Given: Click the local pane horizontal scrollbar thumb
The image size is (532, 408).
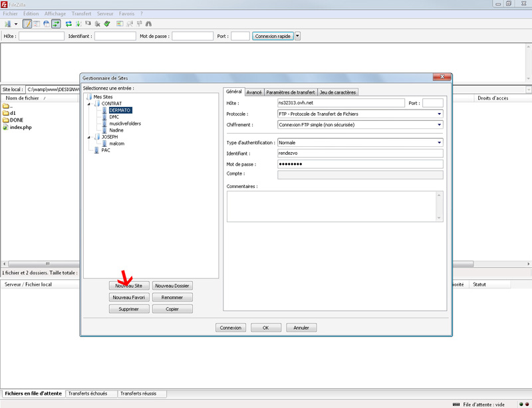Looking at the screenshot, I should pyautogui.click(x=44, y=264).
